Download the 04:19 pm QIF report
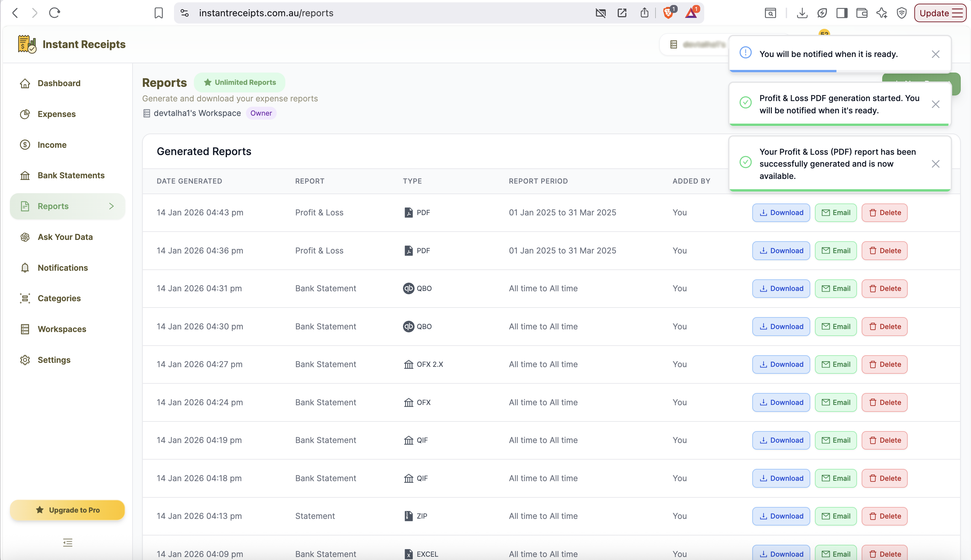The width and height of the screenshot is (971, 560). (781, 440)
